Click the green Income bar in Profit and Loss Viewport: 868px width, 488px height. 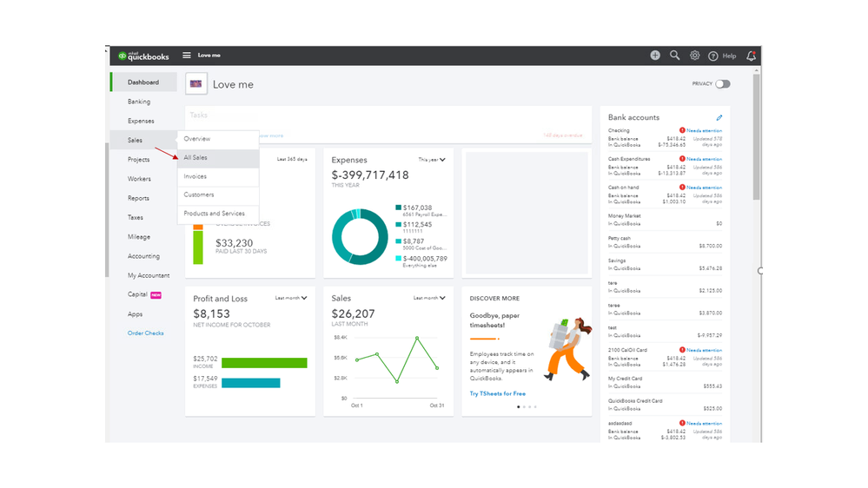pyautogui.click(x=264, y=363)
